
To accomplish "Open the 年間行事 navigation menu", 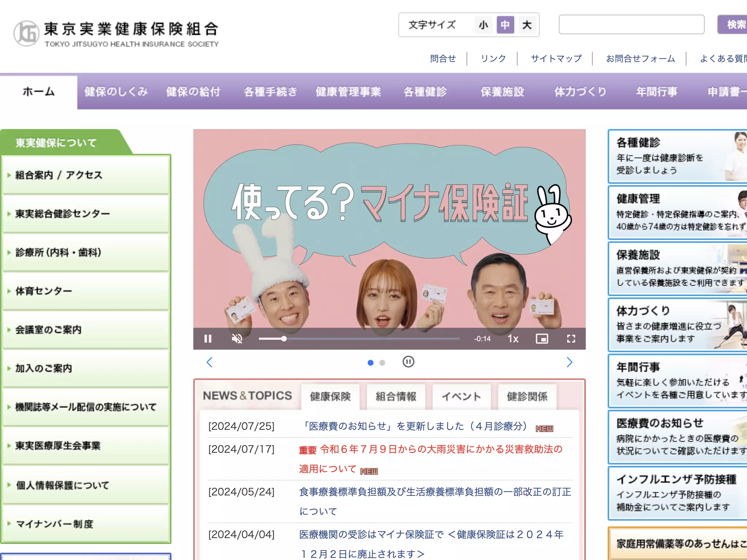I will [657, 92].
